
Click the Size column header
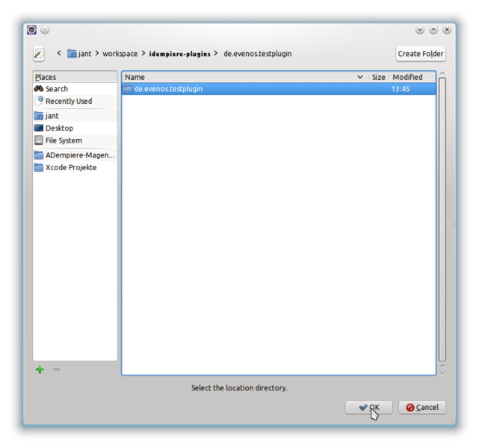[x=379, y=77]
